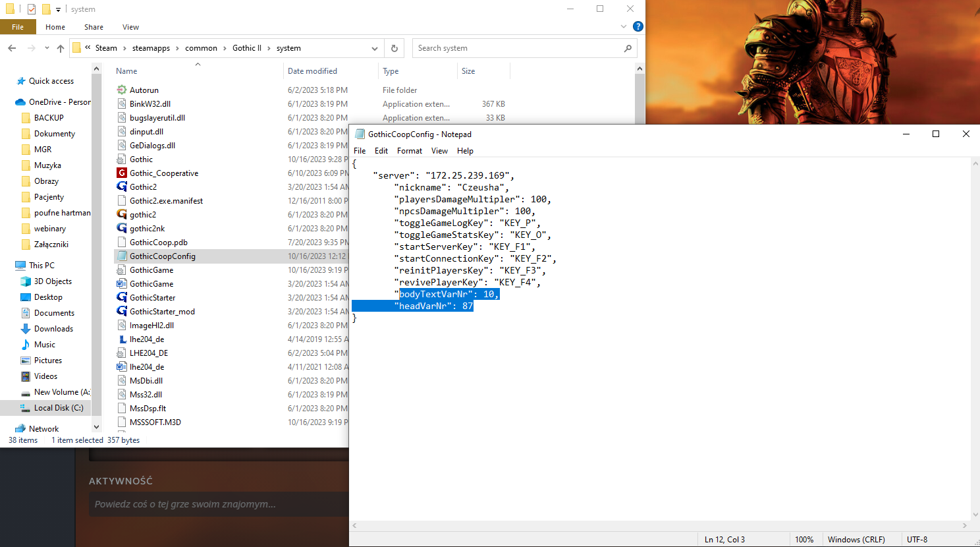Click the Properties checkmark icon in the title bar

click(31, 9)
